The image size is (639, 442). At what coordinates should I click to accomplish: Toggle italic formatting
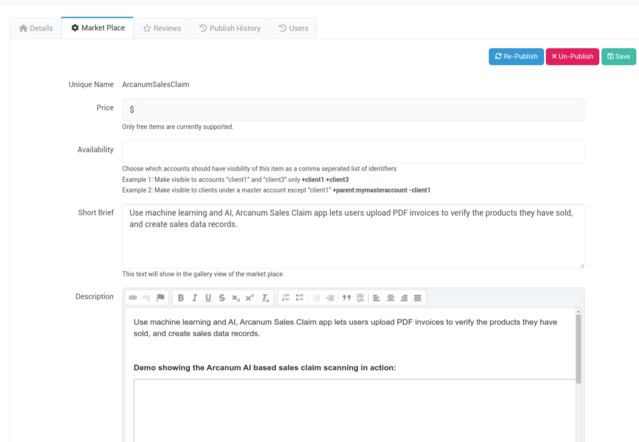195,298
